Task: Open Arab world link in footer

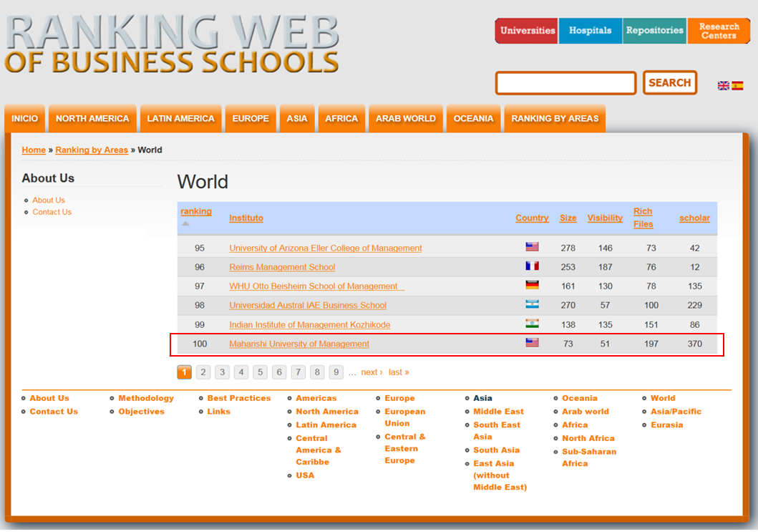Action: click(x=585, y=412)
